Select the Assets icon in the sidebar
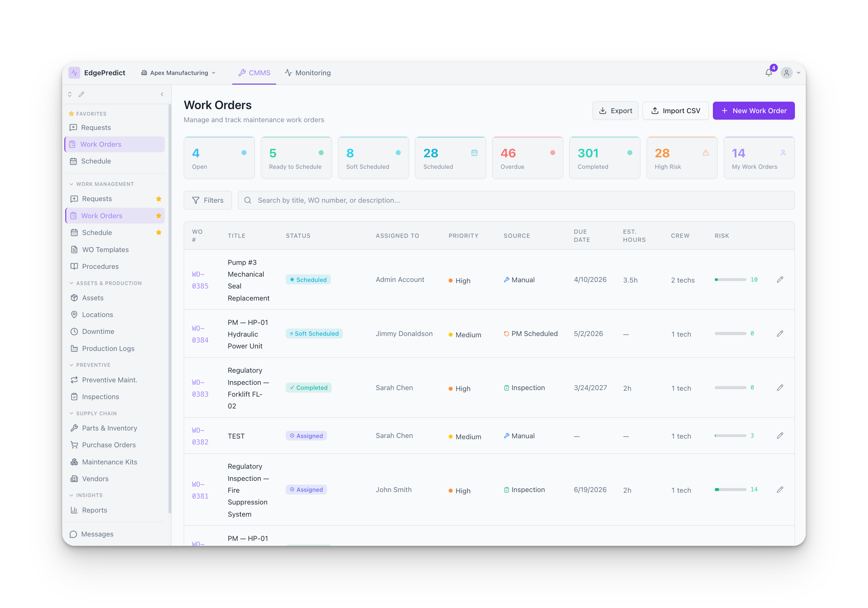The height and width of the screenshot is (608, 868). [75, 298]
